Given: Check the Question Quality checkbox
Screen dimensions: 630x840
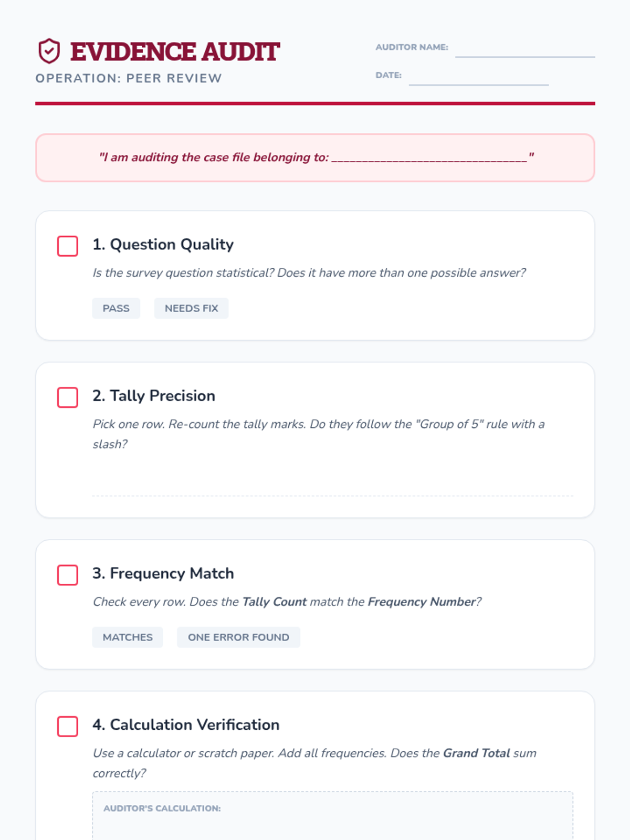Looking at the screenshot, I should (68, 246).
